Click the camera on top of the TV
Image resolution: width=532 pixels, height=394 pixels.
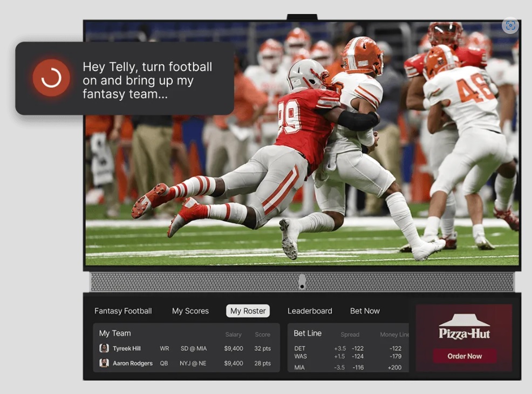pos(302,17)
